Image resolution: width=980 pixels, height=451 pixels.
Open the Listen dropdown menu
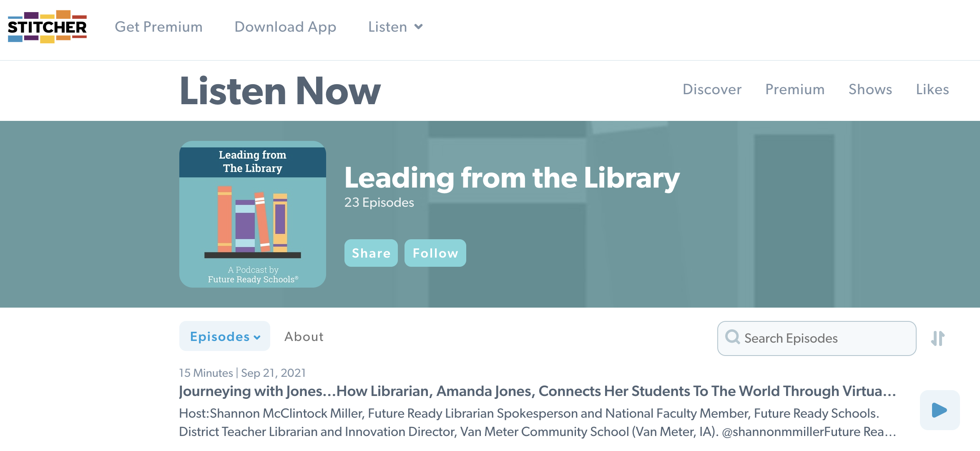(395, 27)
